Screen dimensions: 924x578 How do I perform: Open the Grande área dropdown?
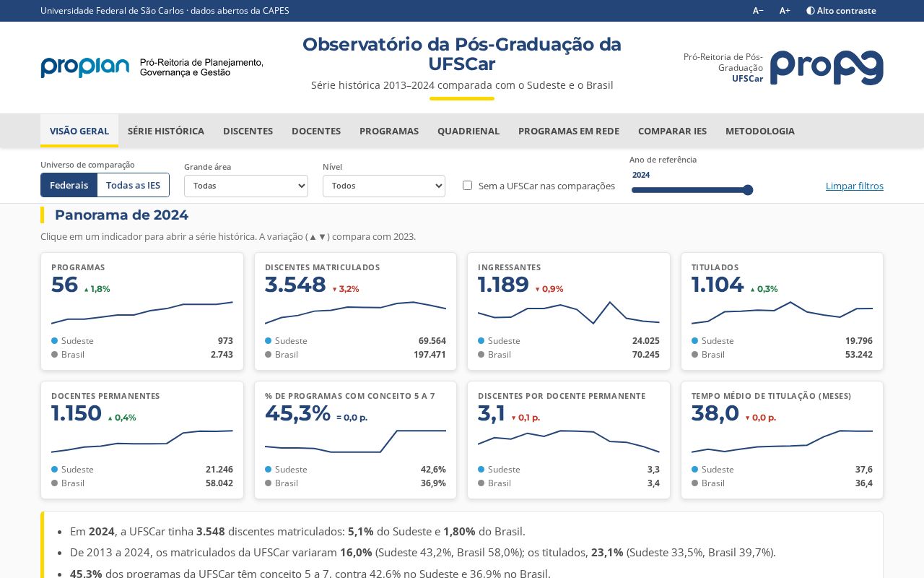point(246,186)
